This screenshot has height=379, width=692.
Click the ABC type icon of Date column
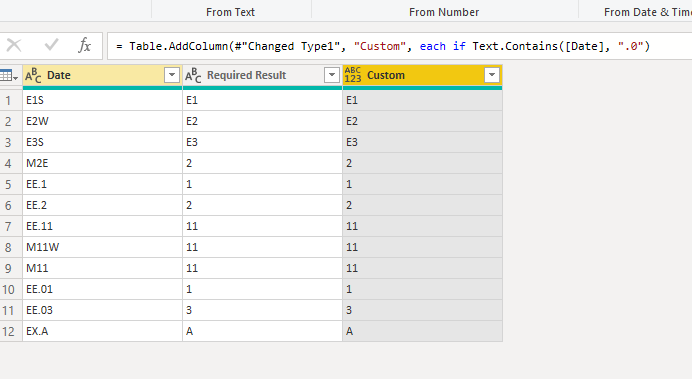33,75
